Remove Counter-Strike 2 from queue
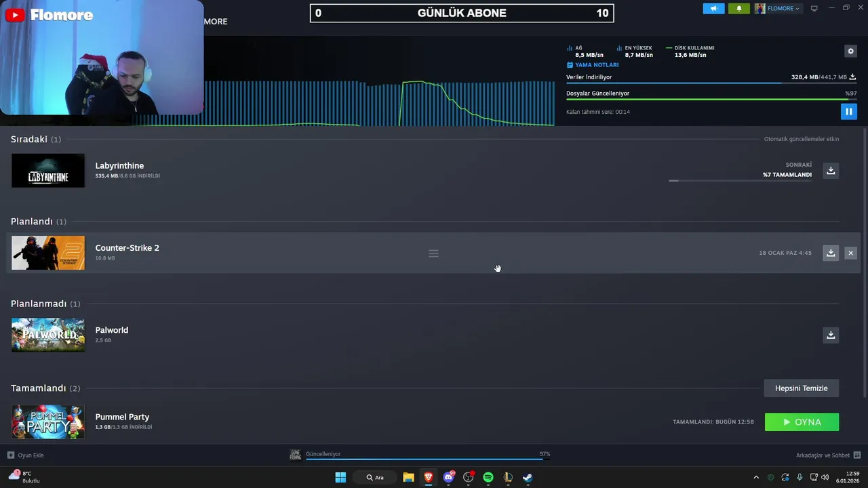868x488 pixels. coord(850,253)
